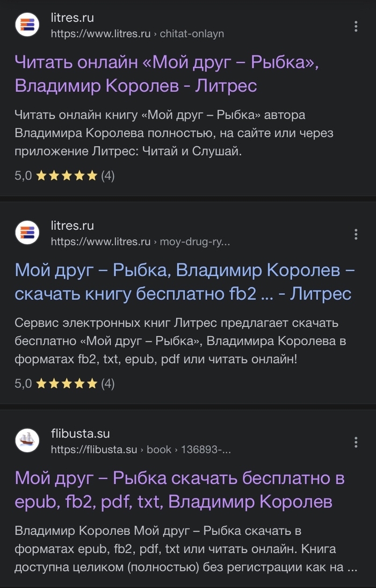Click the 5,0 rating value of the first result
The width and height of the screenshot is (376, 588).
[21, 175]
